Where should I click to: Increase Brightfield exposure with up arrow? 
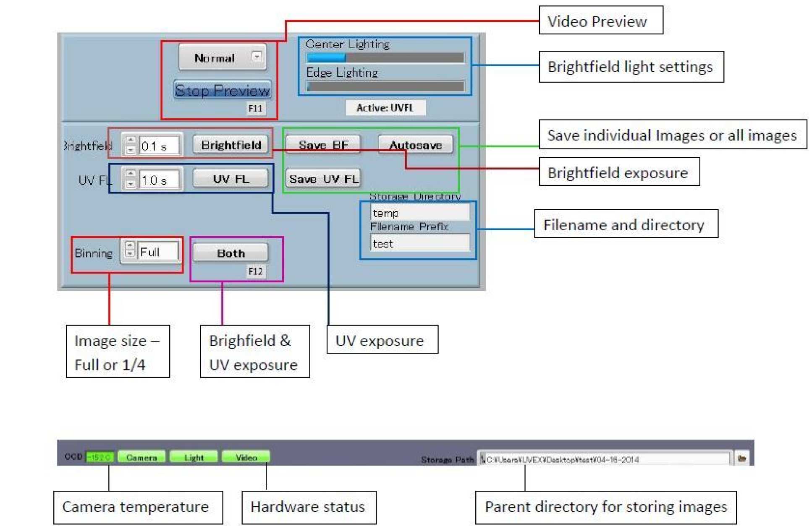pyautogui.click(x=131, y=140)
